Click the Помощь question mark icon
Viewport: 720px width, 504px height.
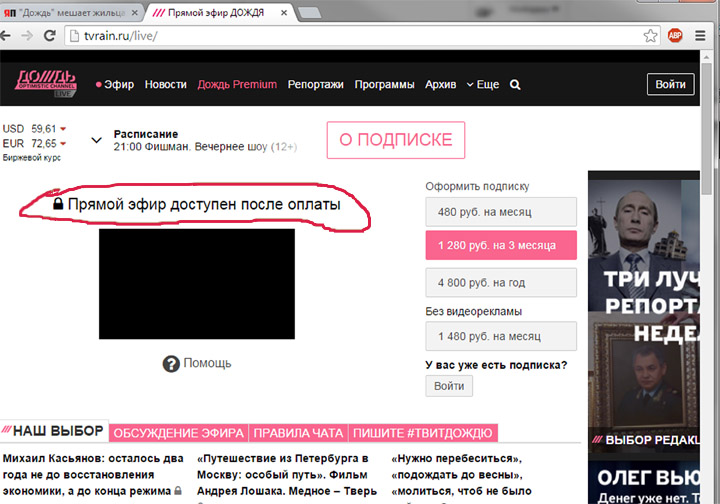click(171, 364)
